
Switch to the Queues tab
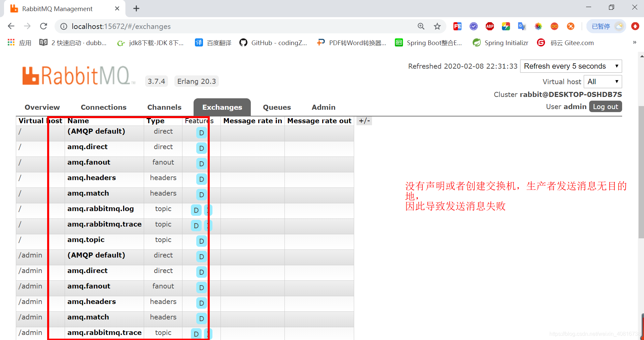point(277,107)
